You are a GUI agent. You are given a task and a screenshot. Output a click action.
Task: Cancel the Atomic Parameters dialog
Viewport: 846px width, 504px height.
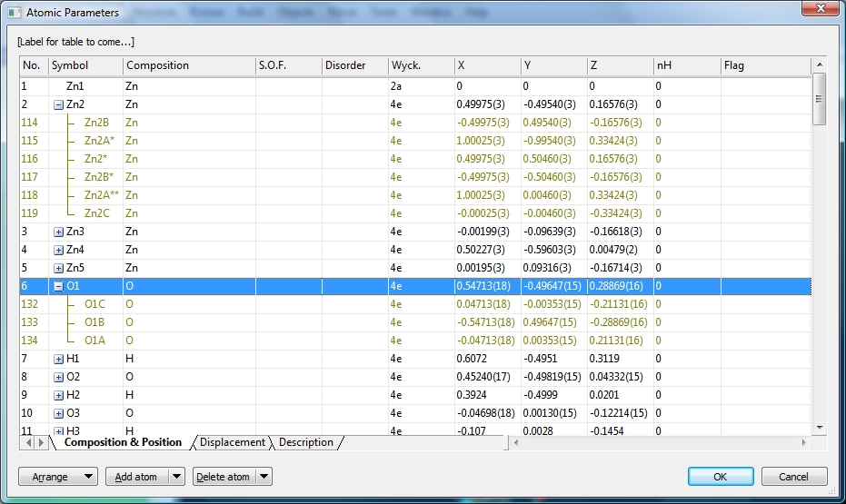(793, 477)
